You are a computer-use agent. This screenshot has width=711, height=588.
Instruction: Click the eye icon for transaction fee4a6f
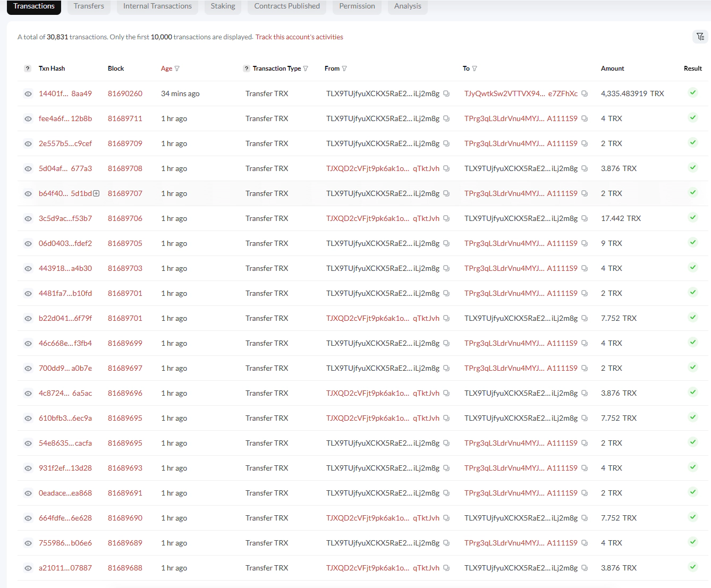click(x=28, y=119)
